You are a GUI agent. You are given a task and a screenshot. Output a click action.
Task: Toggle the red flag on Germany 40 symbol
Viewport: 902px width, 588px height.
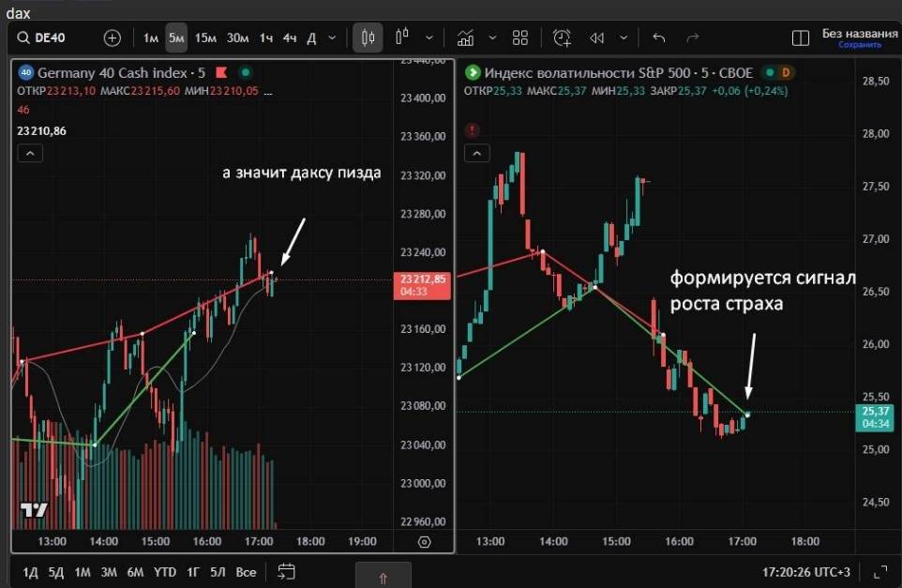(221, 72)
